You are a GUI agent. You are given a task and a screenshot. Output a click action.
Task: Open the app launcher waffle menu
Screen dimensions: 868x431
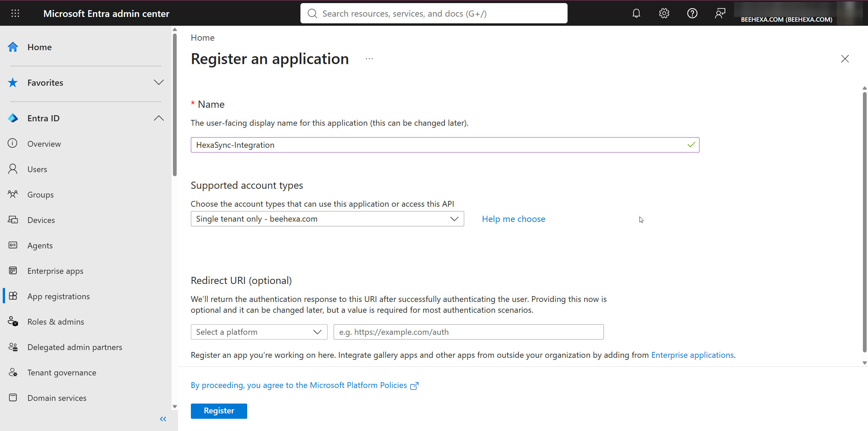pyautogui.click(x=15, y=13)
